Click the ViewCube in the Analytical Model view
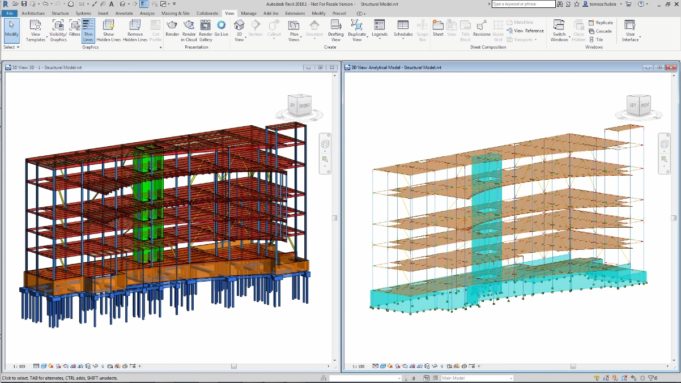Image resolution: width=681 pixels, height=383 pixels. point(638,106)
